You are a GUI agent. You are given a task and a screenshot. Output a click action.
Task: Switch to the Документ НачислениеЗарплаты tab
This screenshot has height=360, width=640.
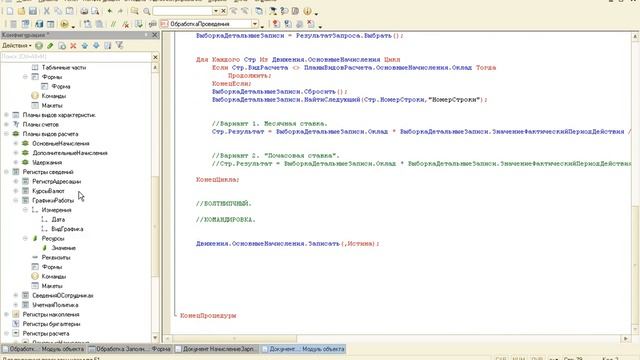216,349
